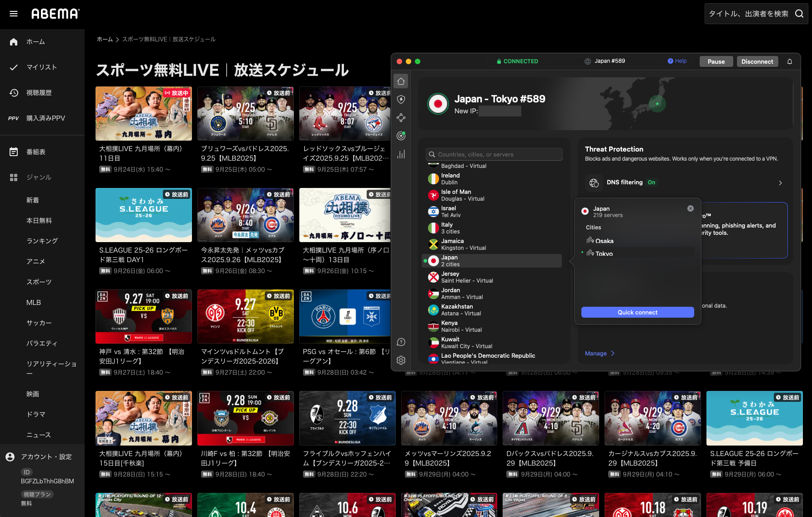Select the サッカー genre link
The width and height of the screenshot is (812, 517).
tap(39, 323)
